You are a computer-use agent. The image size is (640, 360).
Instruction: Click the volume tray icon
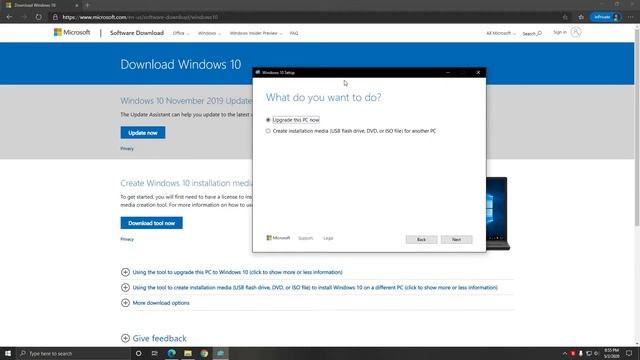tap(596, 353)
